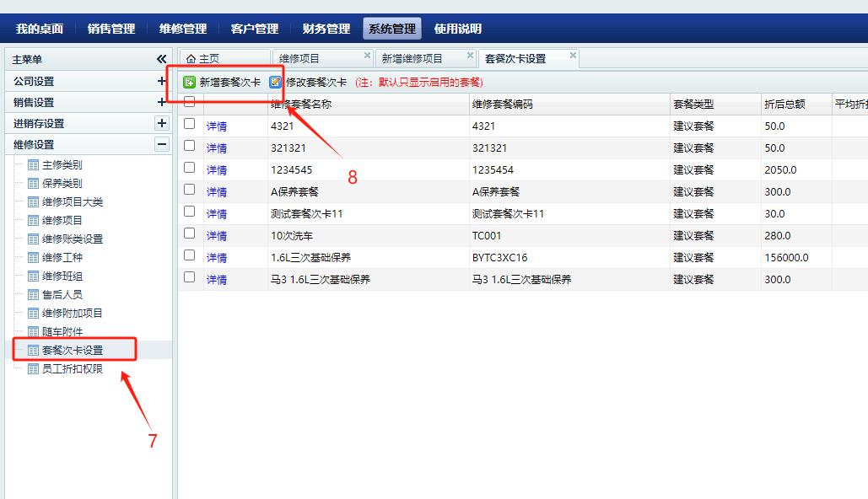868x499 pixels.
Task: Click the home icon on 主页 tab
Action: [x=191, y=58]
